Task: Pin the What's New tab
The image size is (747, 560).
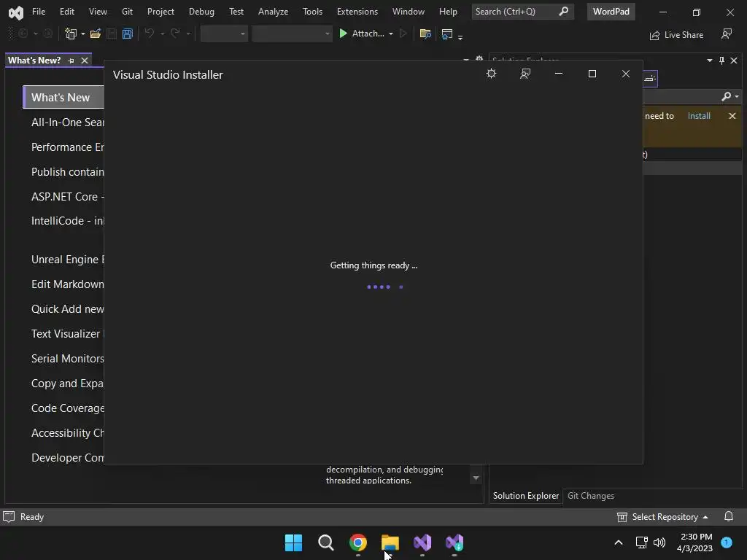Action: pos(71,61)
